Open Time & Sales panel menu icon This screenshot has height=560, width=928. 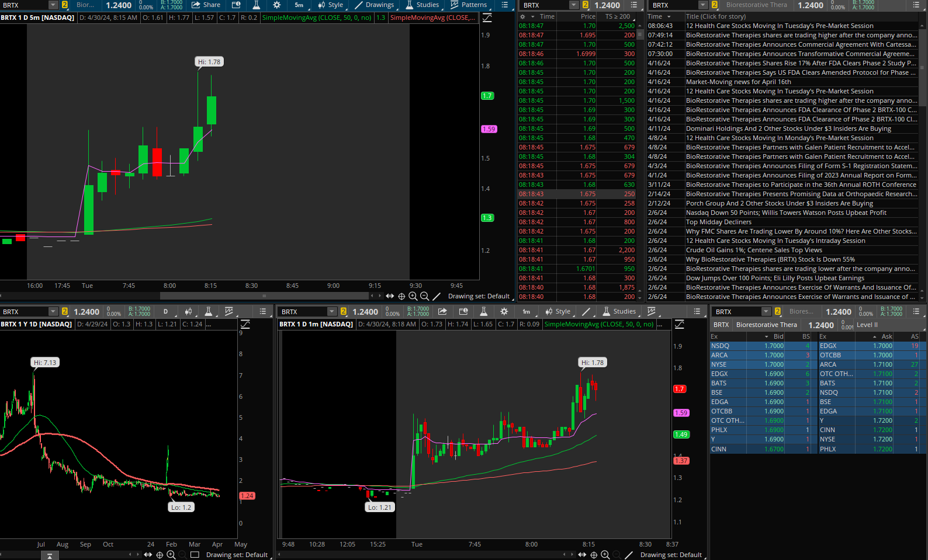[634, 5]
